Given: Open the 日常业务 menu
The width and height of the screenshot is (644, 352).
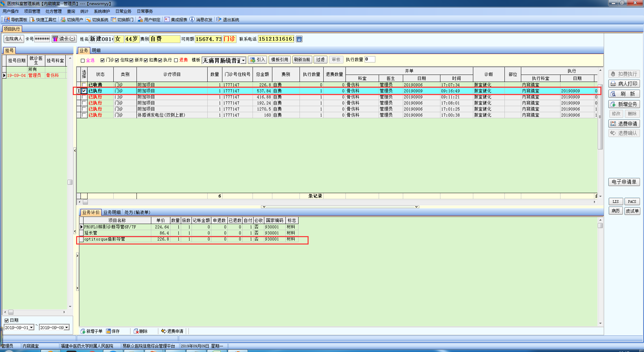Looking at the screenshot, I should 123,11.
